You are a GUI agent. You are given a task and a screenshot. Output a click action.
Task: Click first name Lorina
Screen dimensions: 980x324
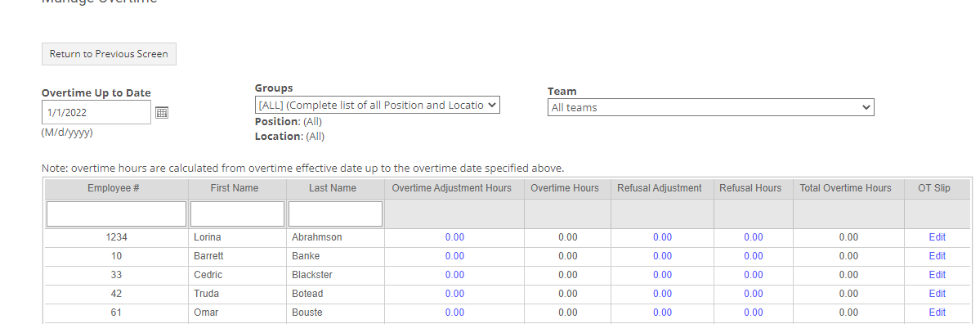[x=208, y=238]
